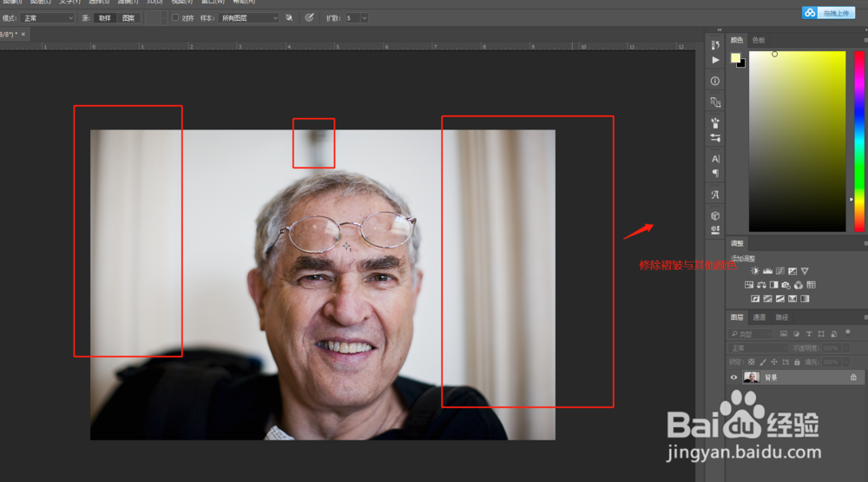Viewport: 868px width, 482px height.
Task: Add an Exposure adjustment
Action: click(792, 271)
